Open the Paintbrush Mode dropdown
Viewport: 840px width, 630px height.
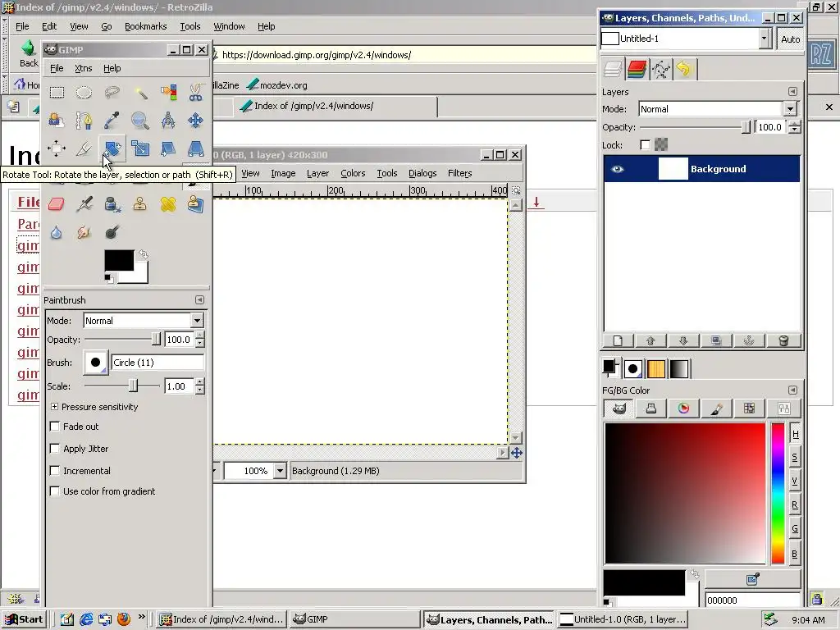[197, 321]
